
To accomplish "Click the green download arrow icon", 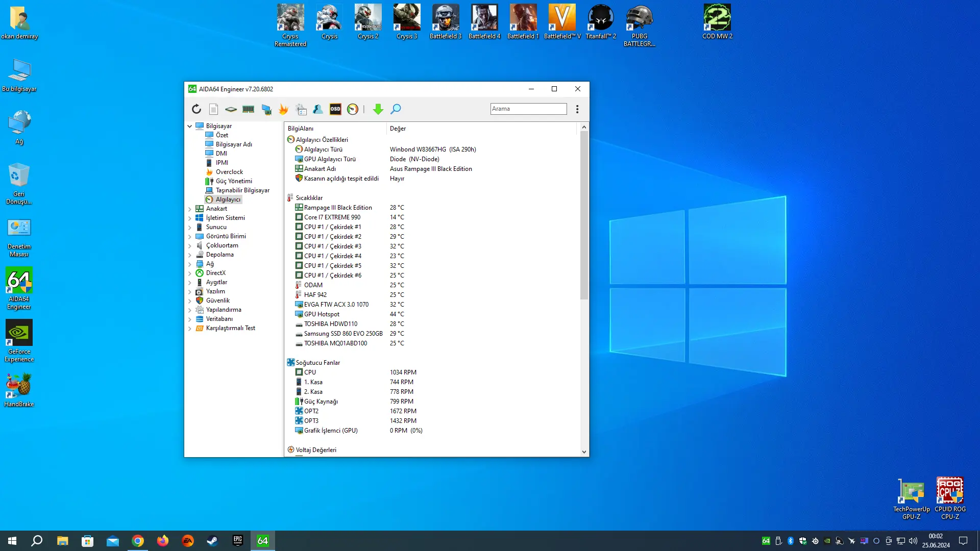I will [378, 109].
